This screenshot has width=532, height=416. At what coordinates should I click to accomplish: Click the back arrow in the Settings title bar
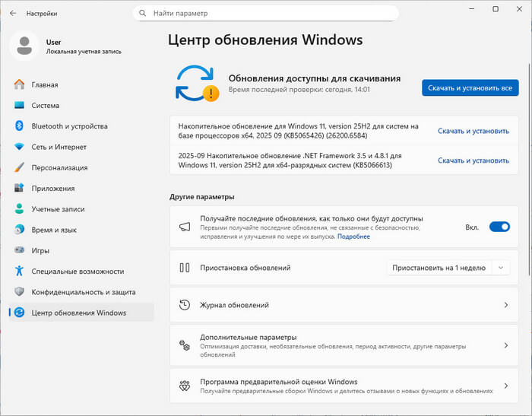(x=12, y=14)
